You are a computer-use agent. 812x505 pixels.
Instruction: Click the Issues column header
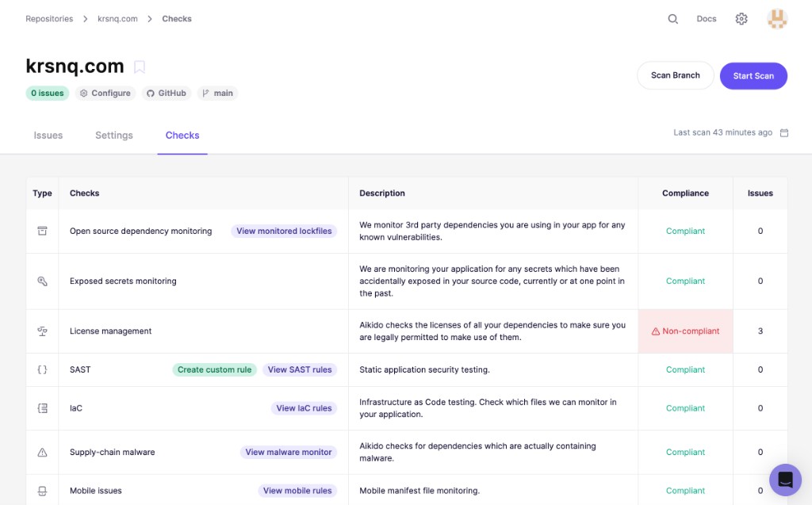760,193
